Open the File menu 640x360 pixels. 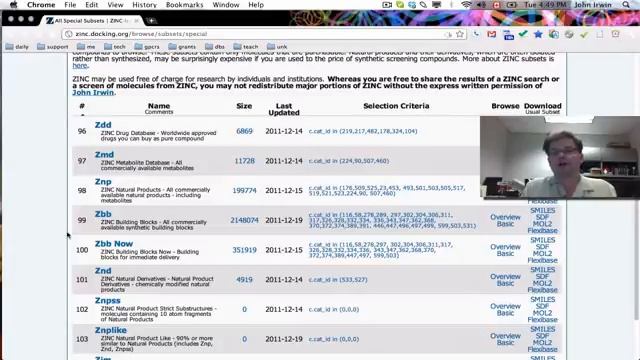coord(70,5)
